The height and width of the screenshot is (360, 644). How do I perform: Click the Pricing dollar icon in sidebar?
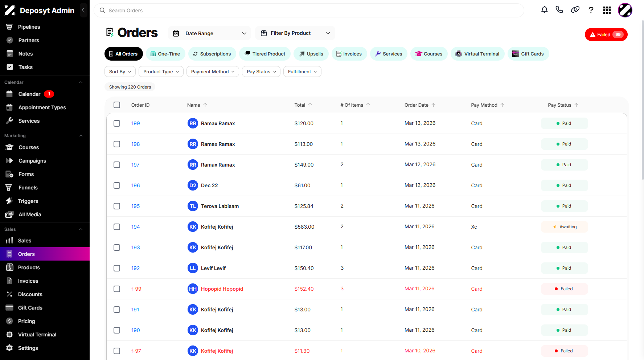click(9, 321)
